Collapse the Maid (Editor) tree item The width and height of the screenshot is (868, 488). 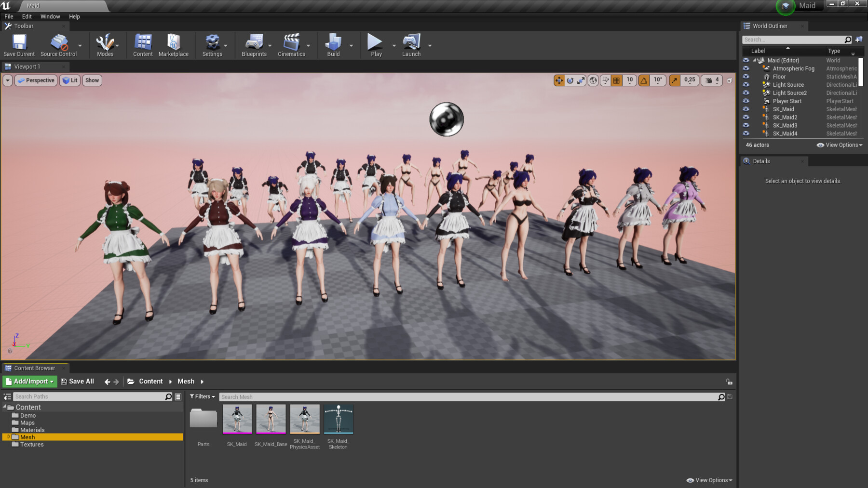click(x=755, y=60)
